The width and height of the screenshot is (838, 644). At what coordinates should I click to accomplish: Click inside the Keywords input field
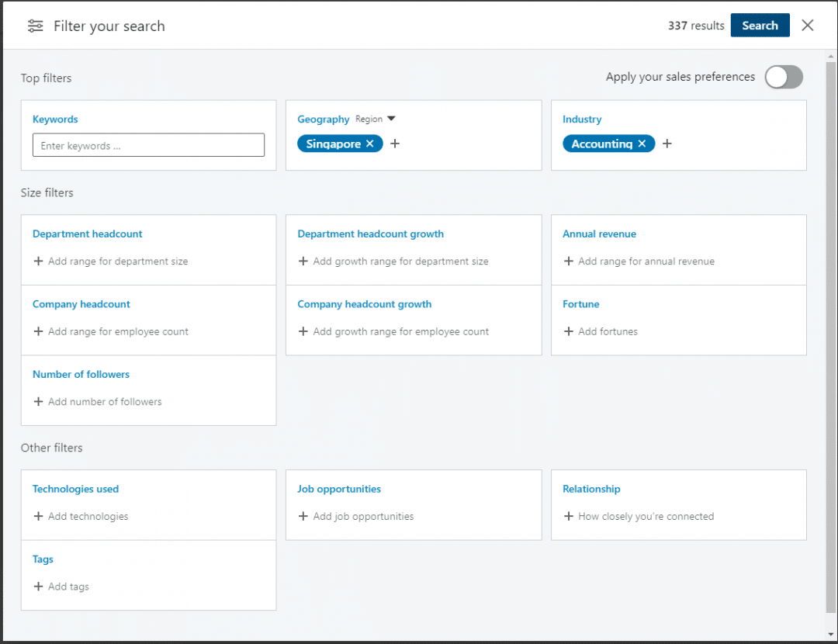[148, 144]
